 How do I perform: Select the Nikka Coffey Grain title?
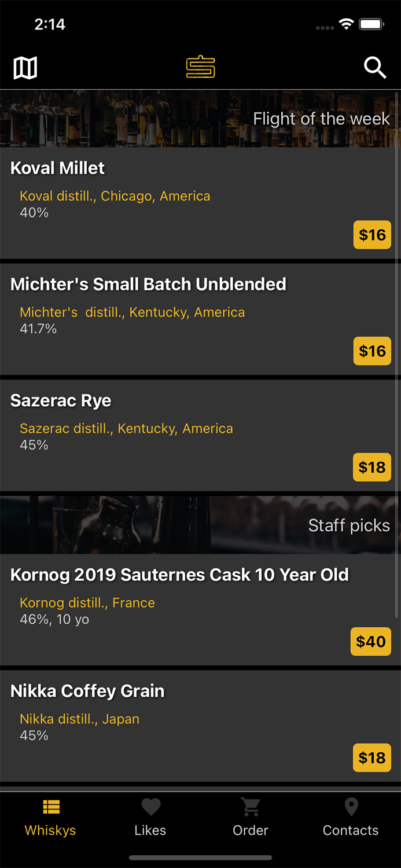87,691
